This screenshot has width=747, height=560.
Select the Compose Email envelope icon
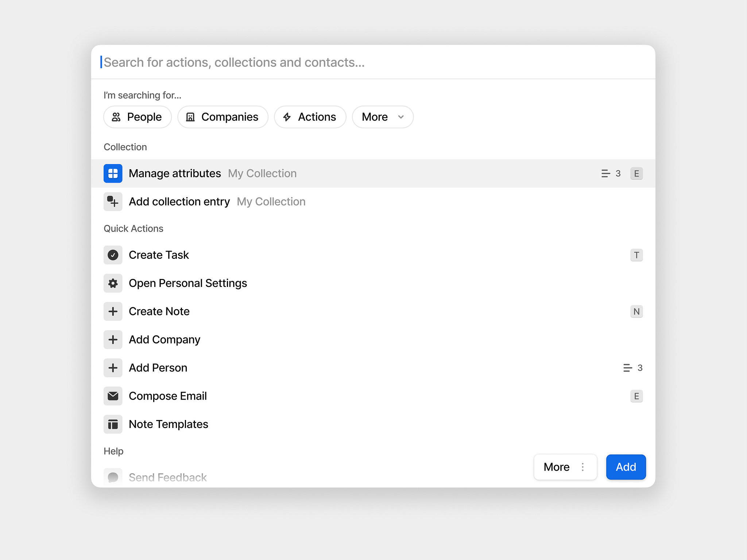[x=113, y=396]
